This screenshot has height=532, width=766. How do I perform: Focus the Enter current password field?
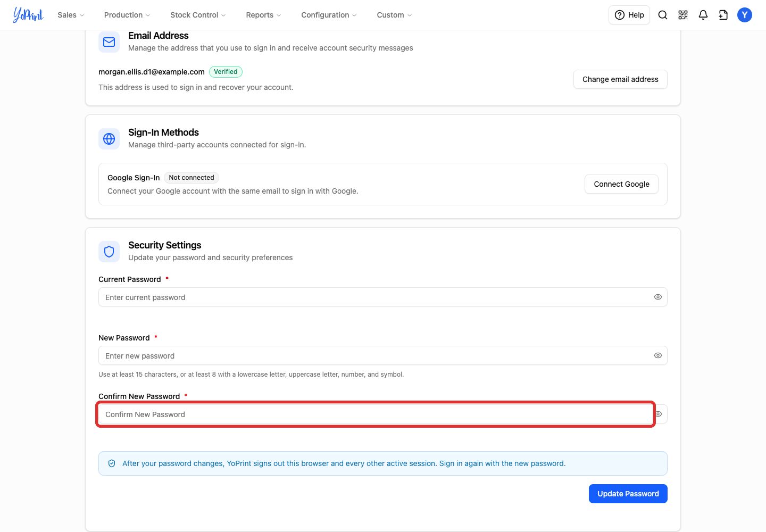[x=383, y=297]
